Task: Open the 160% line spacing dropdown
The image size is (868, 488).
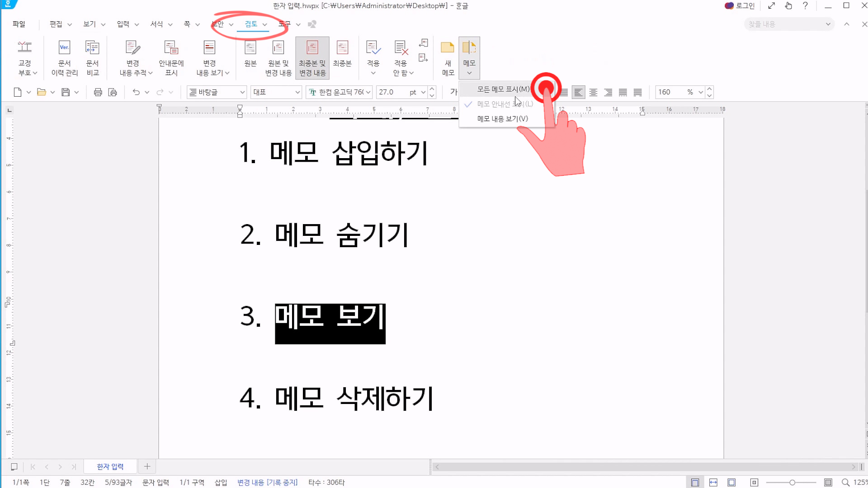Action: pos(700,92)
